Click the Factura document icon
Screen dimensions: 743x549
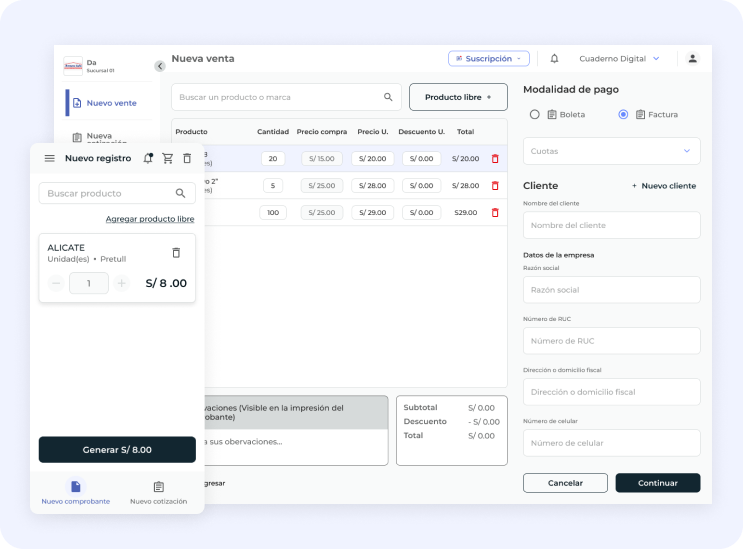640,114
